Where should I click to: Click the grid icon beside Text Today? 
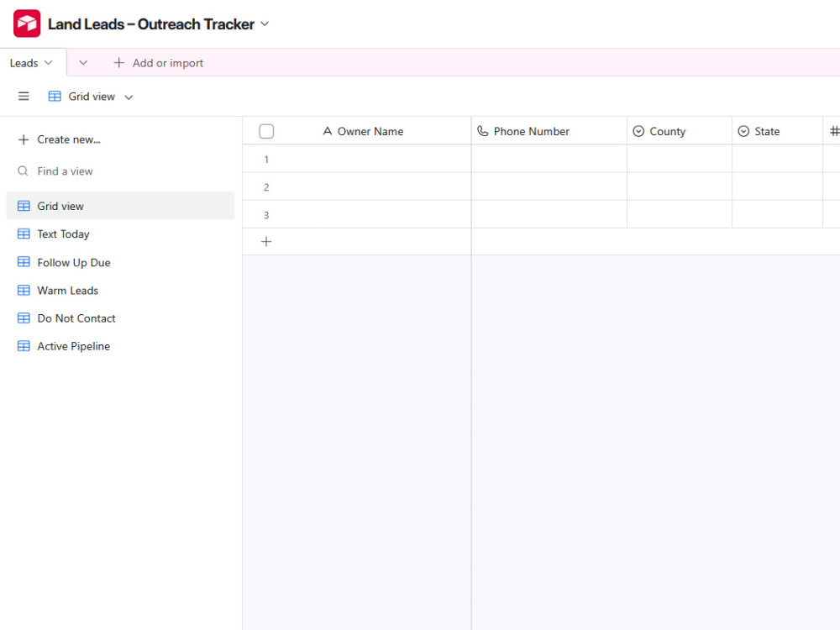coord(24,234)
